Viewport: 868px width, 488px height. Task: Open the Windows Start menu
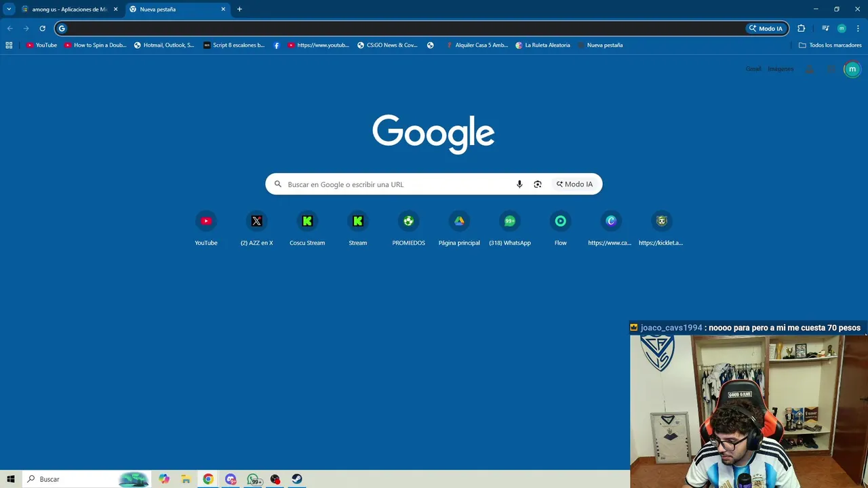[x=11, y=479]
